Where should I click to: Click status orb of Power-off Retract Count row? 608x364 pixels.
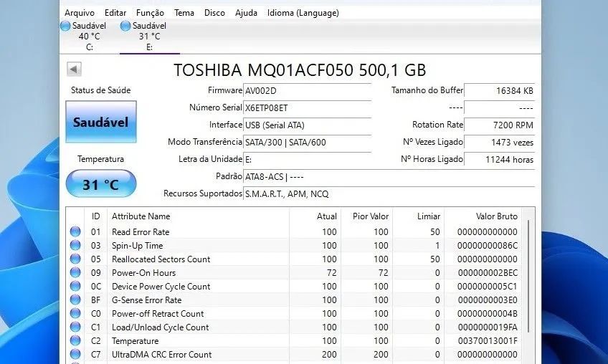[75, 313]
